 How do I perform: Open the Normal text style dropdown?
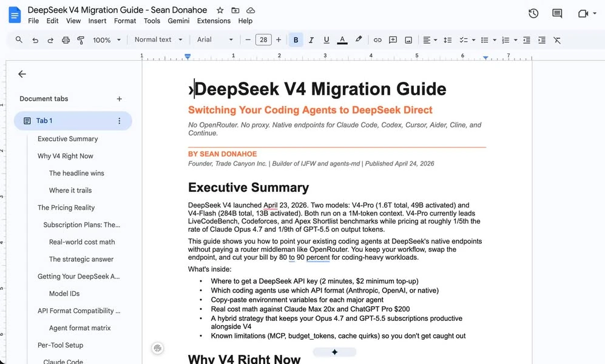pos(158,39)
